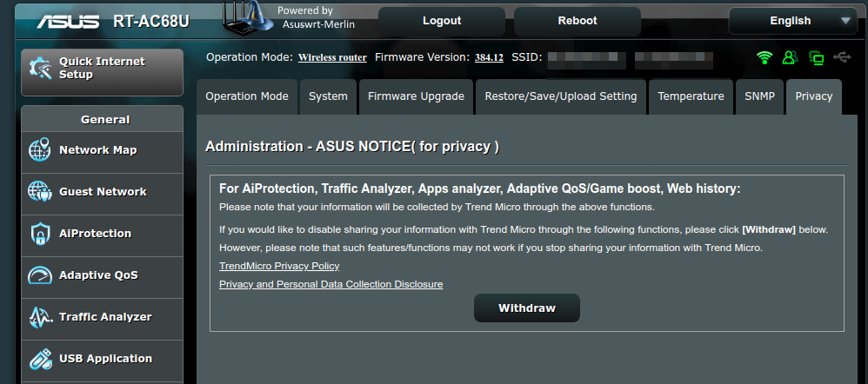Click the Adaptive QoS gauge icon
This screenshot has height=384, width=868.
click(40, 275)
